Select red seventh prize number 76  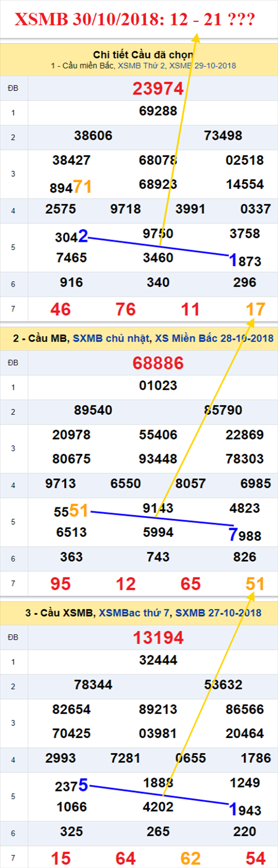(126, 309)
